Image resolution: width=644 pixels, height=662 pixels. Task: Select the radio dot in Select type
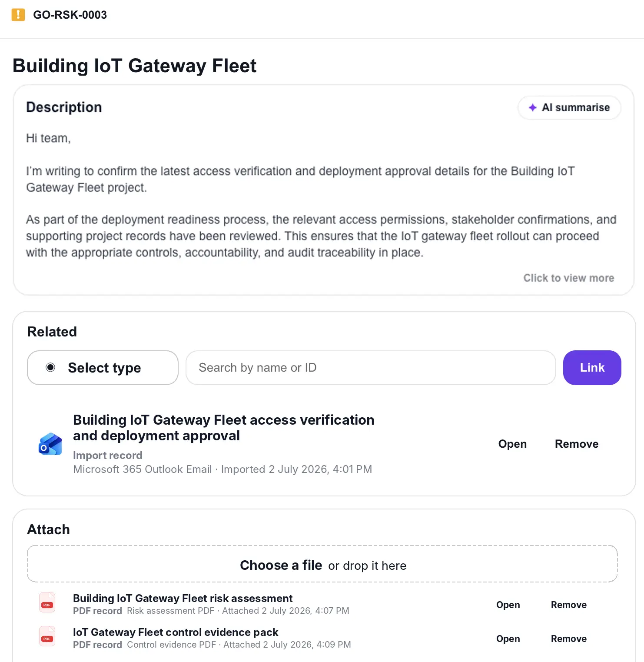(50, 367)
